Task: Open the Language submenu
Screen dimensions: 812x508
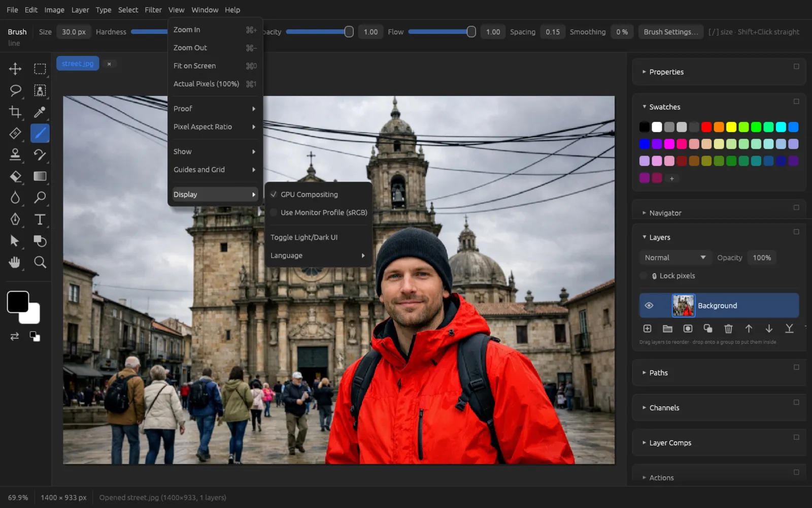Action: [x=319, y=256]
